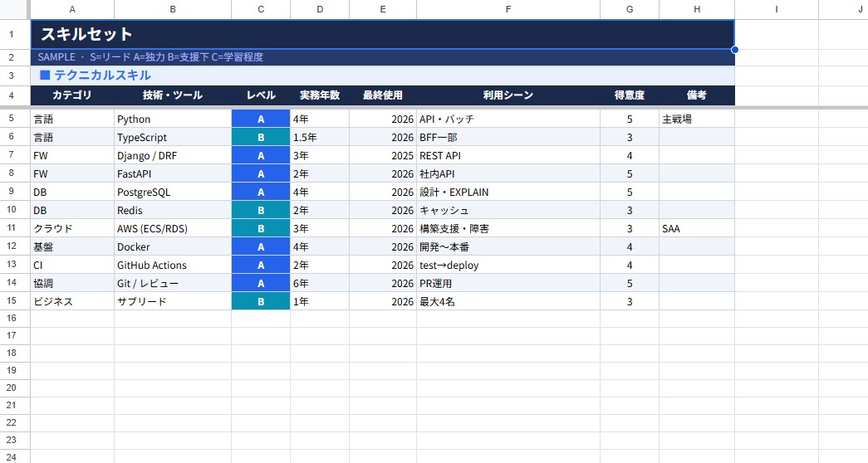This screenshot has width=868, height=463.
Task: Select the 2025 last-used cell
Action: pyautogui.click(x=383, y=155)
